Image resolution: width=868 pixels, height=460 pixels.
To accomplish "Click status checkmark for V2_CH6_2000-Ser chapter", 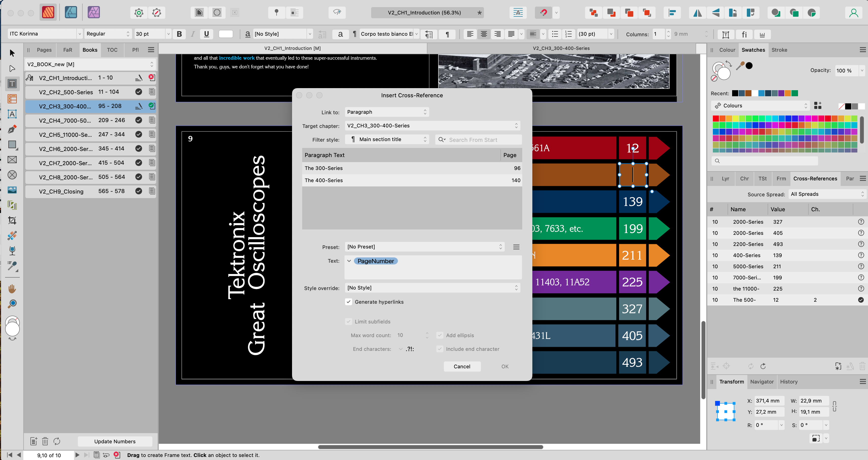I will coord(138,148).
